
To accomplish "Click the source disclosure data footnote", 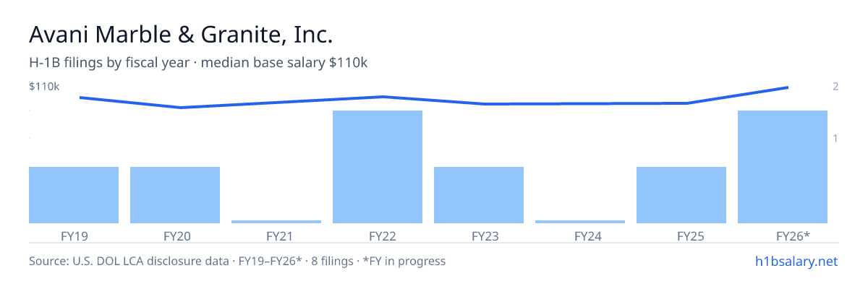I will 237,261.
